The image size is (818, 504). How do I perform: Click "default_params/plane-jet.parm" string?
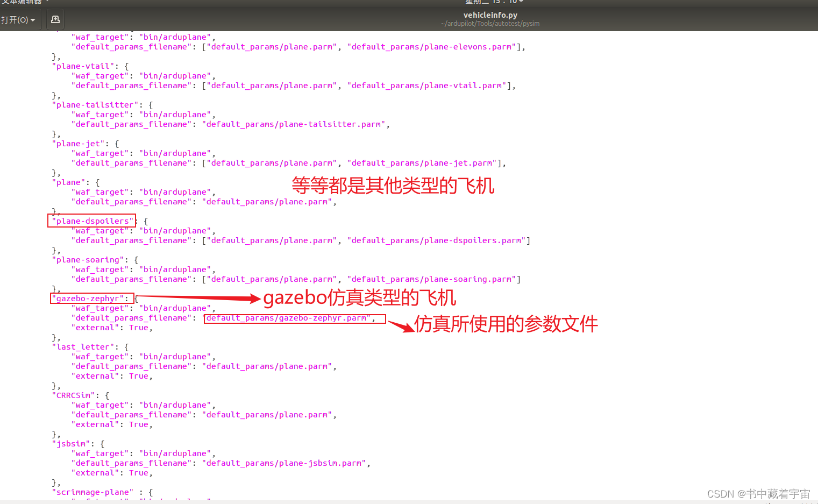click(x=422, y=163)
